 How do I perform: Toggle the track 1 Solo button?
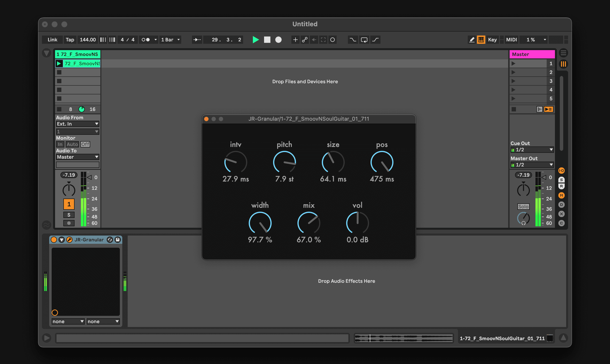[x=69, y=215]
